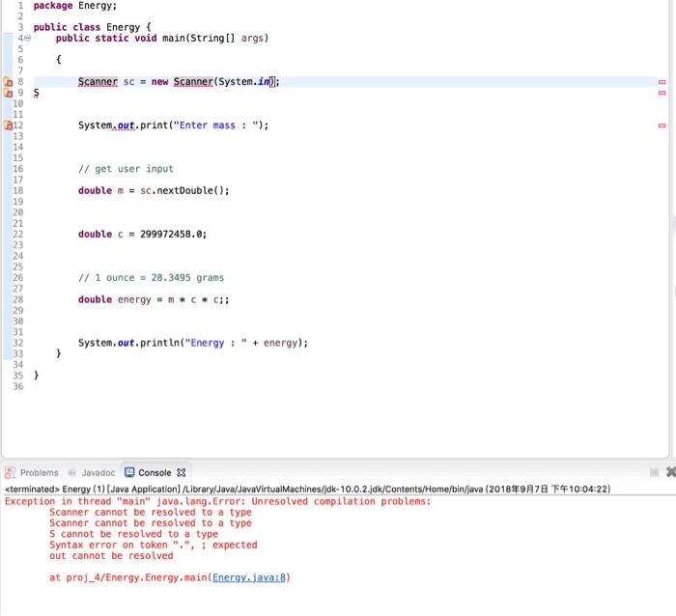The image size is (676, 616).
Task: Click the "Enter mass : " string literal
Action: click(215, 126)
